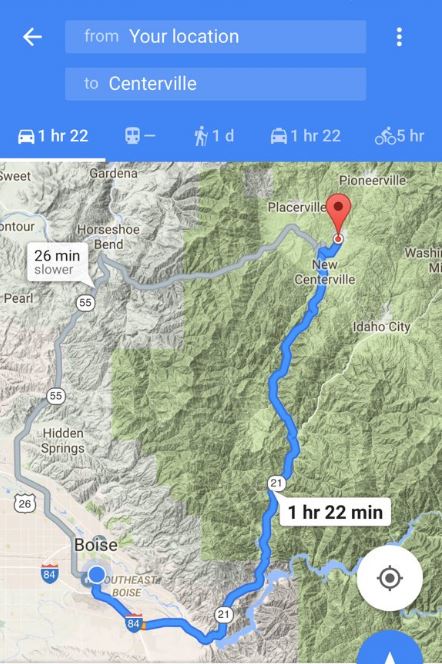Screen dimensions: 442x664
Task: Select the '26 min slower' alternate route label
Action: coord(58,263)
